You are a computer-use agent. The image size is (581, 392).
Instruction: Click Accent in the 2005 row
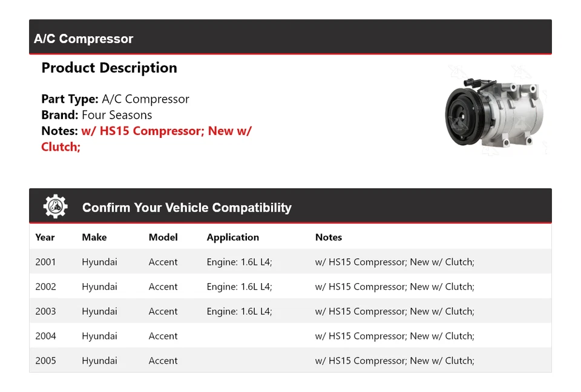point(163,361)
